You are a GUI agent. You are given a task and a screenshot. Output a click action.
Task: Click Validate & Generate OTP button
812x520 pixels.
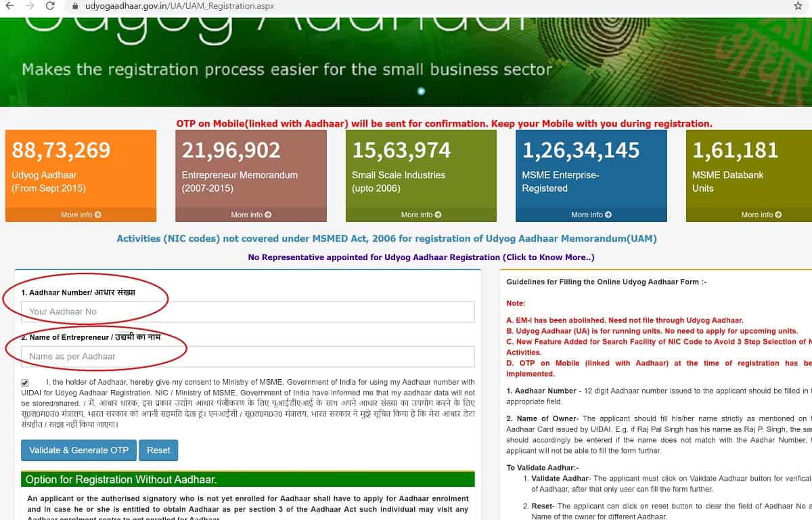click(x=78, y=450)
